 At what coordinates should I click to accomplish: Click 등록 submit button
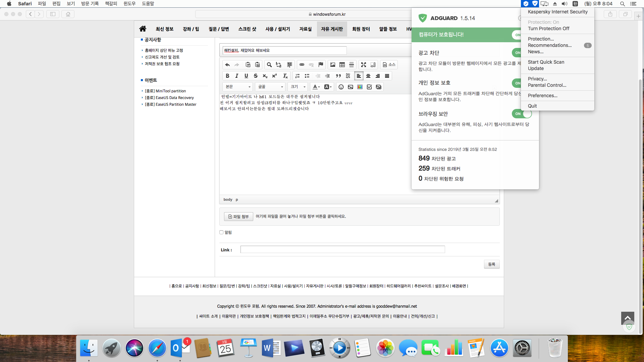(491, 264)
